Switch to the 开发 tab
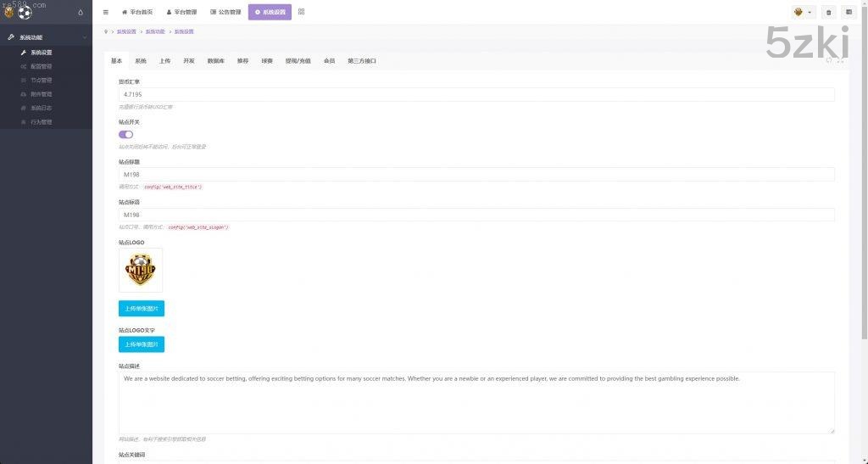Viewport: 868px width, 464px height. [189, 61]
